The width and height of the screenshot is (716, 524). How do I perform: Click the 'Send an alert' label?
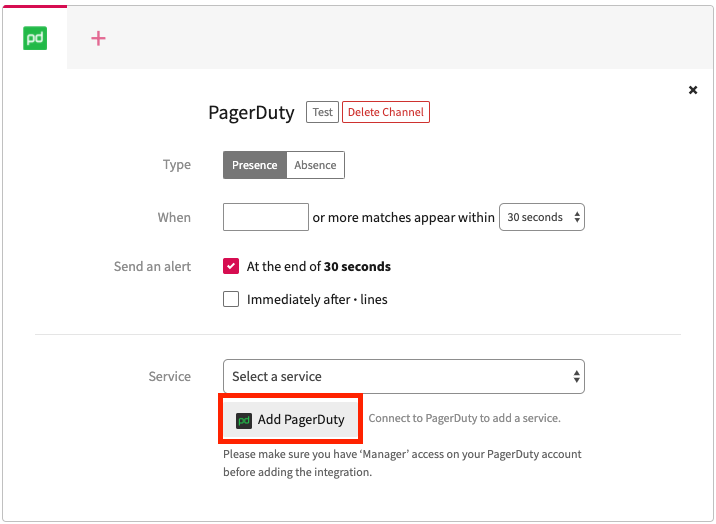coord(152,266)
